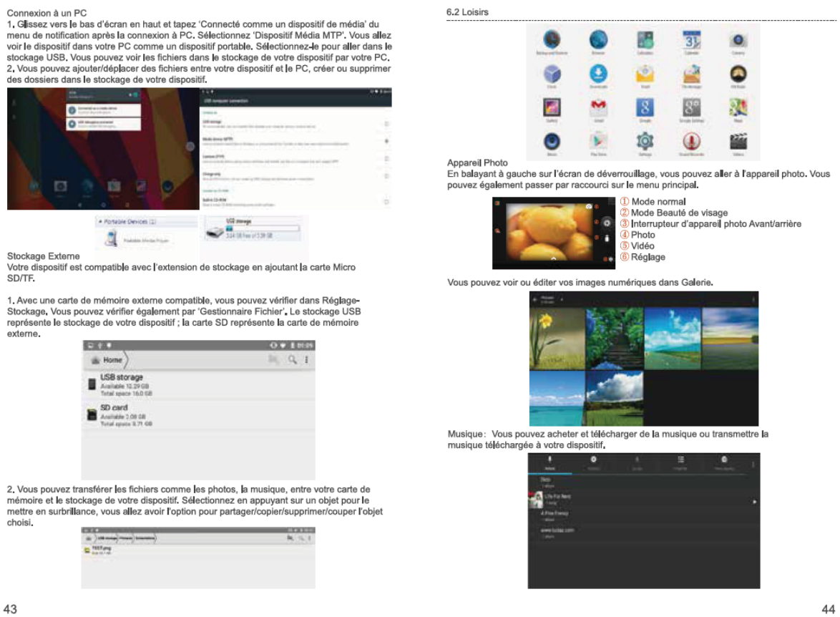840x617 pixels.
Task: Open the Sound Recorder microphone app icon
Action: coord(692,142)
